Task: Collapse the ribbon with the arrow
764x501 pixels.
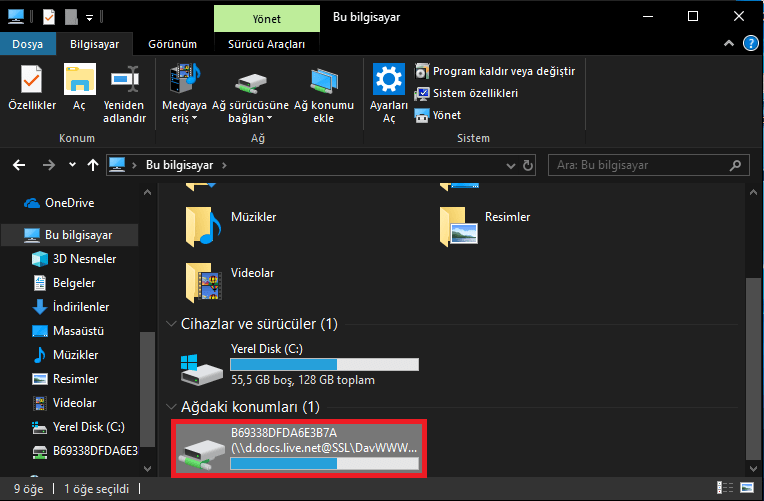Action: click(729, 43)
